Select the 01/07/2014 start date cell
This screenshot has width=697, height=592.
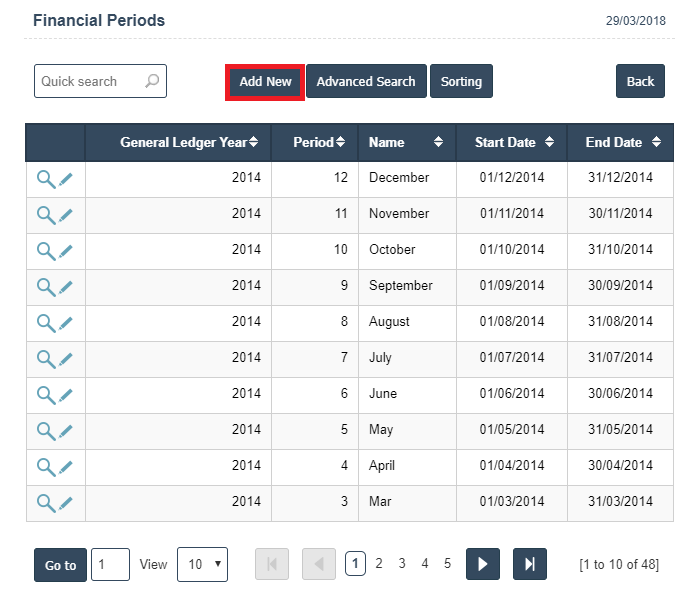click(512, 360)
